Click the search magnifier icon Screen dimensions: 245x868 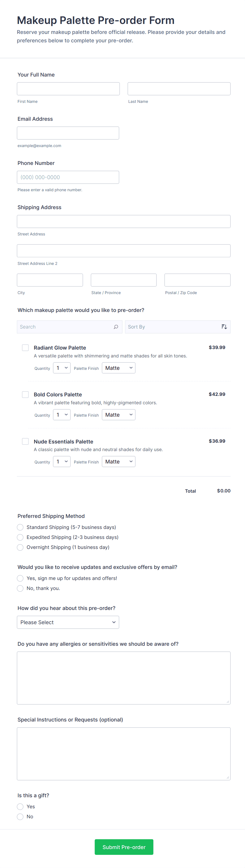(116, 327)
